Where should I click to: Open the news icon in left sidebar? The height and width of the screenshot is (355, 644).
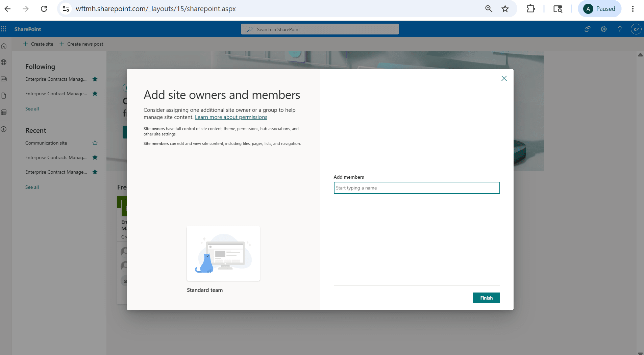pyautogui.click(x=4, y=79)
